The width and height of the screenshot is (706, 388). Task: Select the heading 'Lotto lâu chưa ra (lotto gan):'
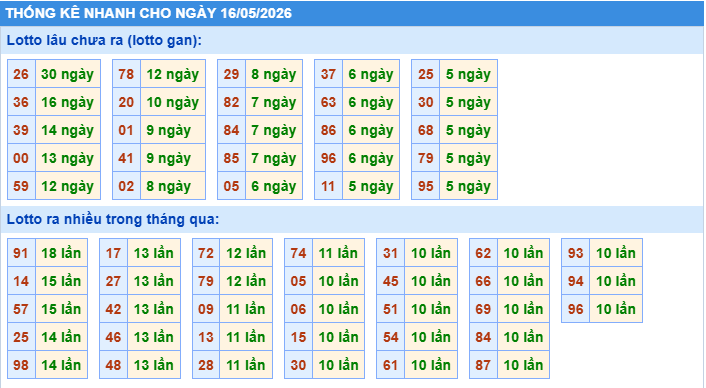(104, 40)
